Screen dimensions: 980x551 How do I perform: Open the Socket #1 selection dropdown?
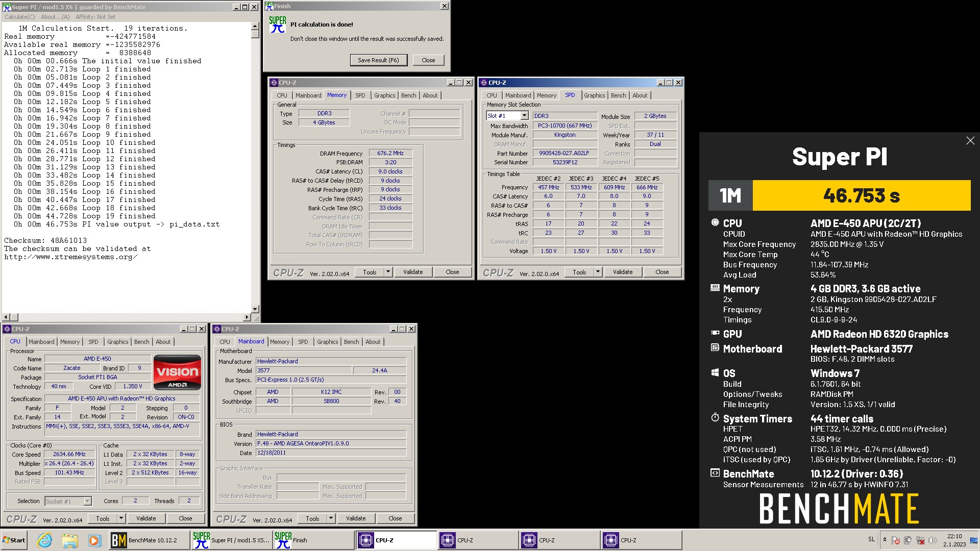pyautogui.click(x=87, y=501)
